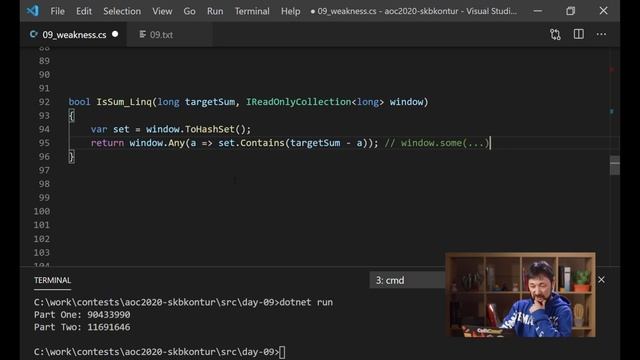
Task: Click unsaved dot on 09_weakness.cs tab
Action: click(x=115, y=34)
